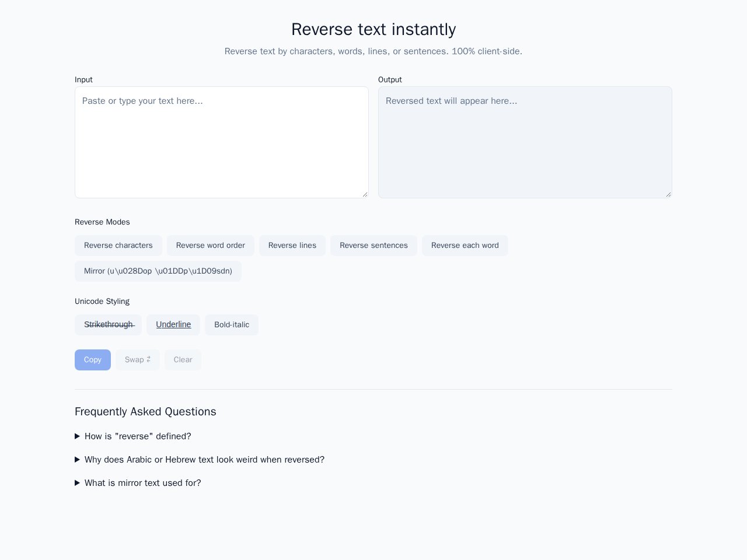Click the Output text area

tap(525, 142)
